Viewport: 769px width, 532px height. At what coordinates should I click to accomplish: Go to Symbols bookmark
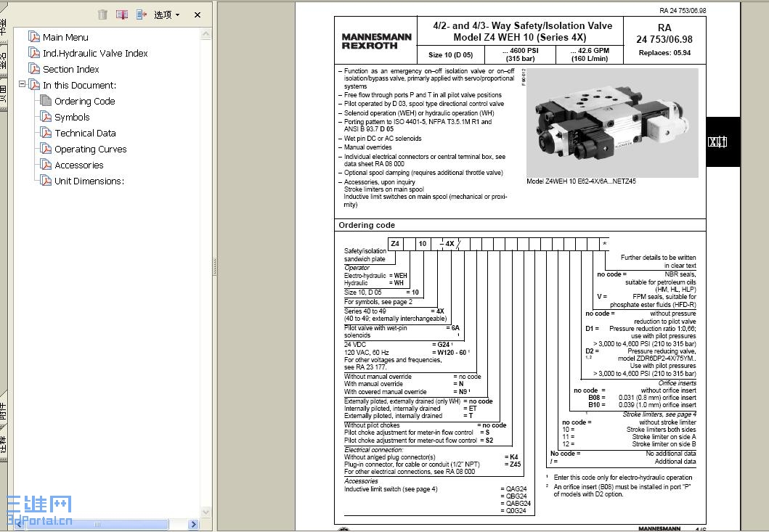(72, 117)
